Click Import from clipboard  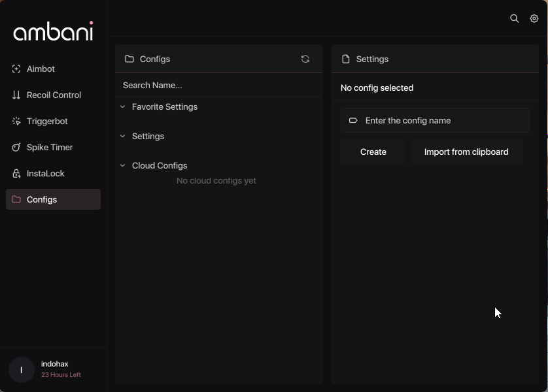[466, 152]
